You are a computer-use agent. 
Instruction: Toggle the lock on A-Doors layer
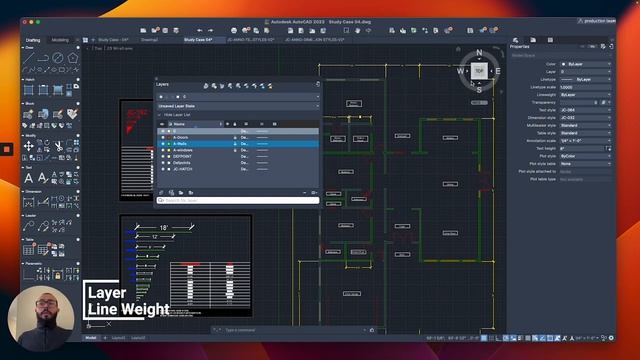point(235,138)
